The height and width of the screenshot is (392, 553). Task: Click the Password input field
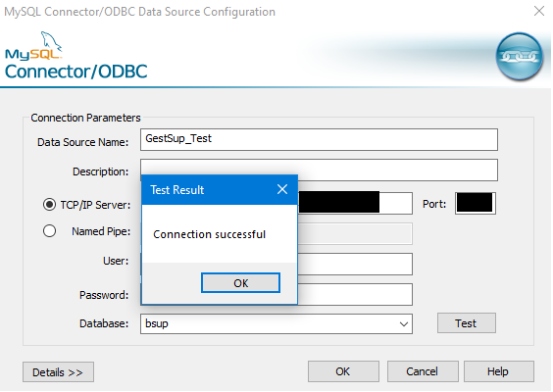point(355,294)
